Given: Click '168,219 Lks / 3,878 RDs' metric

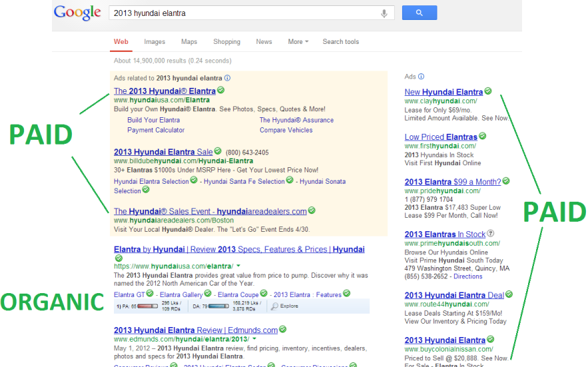Looking at the screenshot, I should (247, 306).
